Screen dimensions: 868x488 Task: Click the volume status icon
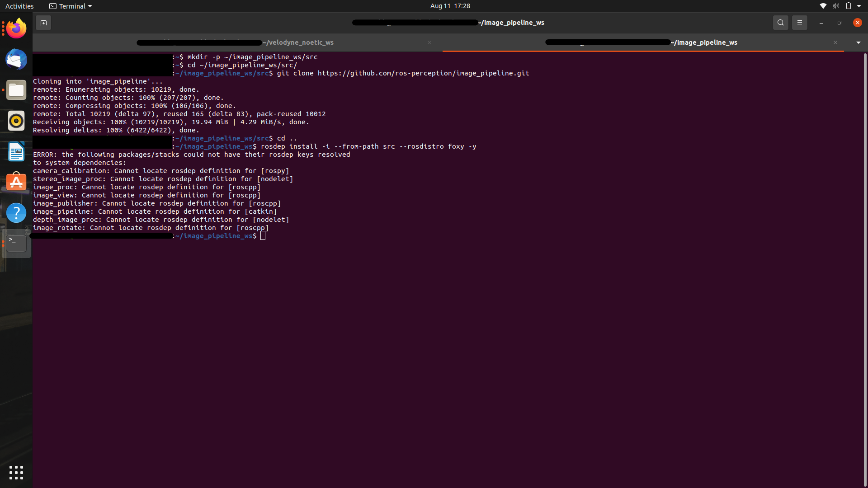(836, 6)
